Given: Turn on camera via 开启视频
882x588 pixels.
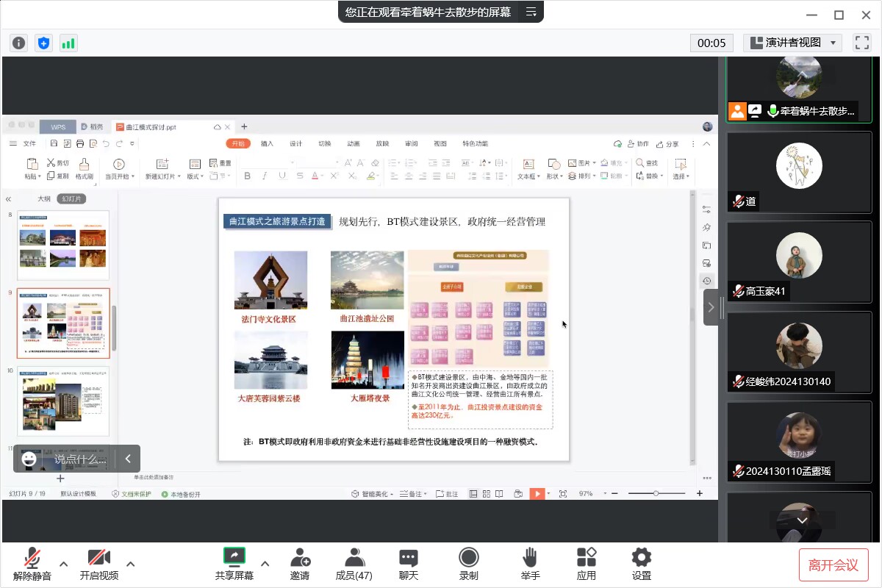Looking at the screenshot, I should (99, 564).
